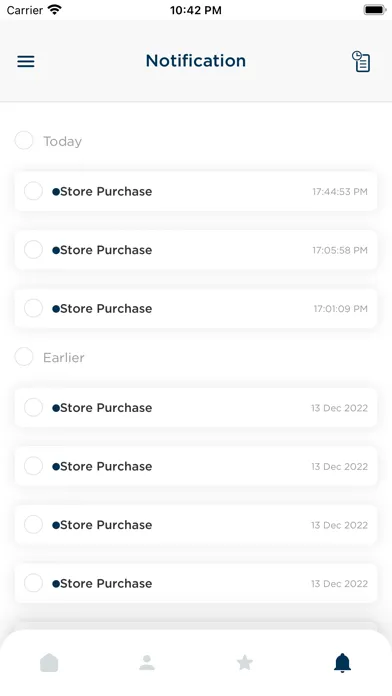Open the last visible 13 Dec 2022 notification
Screen dimensions: 392x696
(196, 583)
